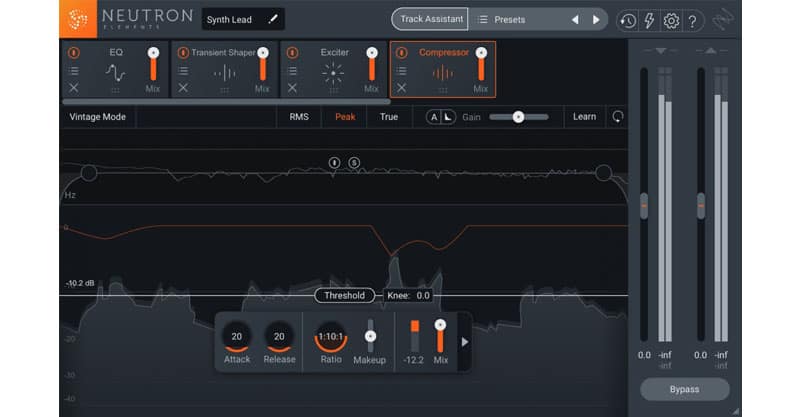Image resolution: width=800 pixels, height=417 pixels.
Task: Click the left crossover node circle
Action: tap(89, 174)
